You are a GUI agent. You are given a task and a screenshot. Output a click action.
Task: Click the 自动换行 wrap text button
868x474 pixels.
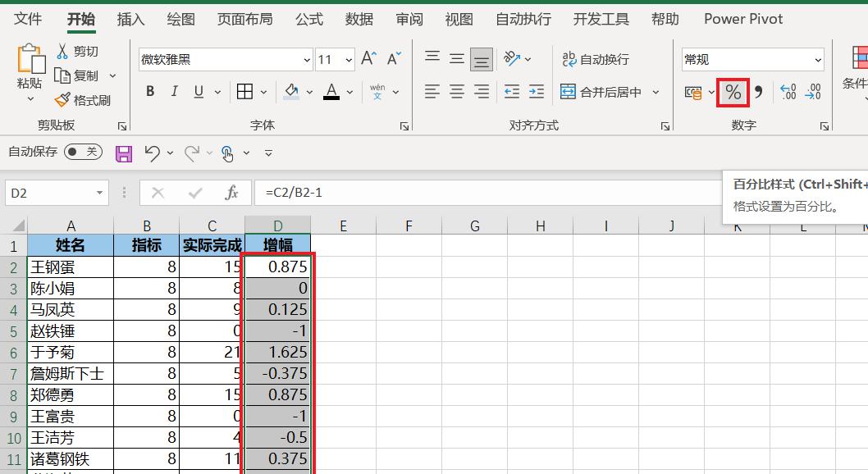click(x=595, y=59)
